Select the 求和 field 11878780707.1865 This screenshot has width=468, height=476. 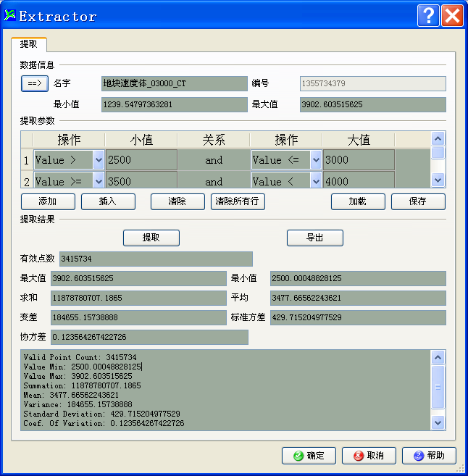coord(138,298)
